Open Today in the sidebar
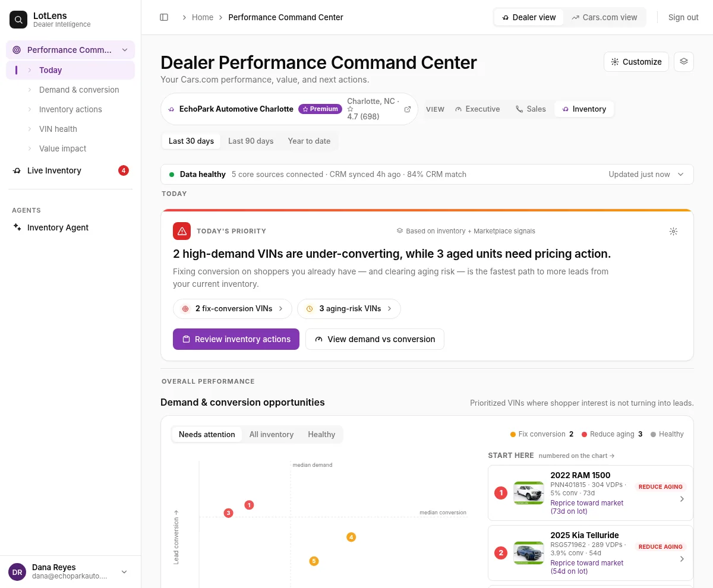The image size is (713, 588). [x=70, y=70]
